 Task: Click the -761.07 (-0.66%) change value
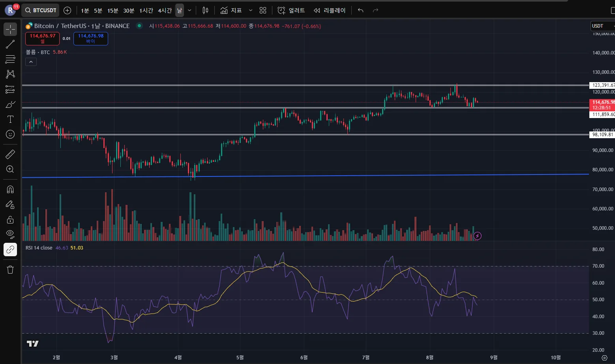301,26
